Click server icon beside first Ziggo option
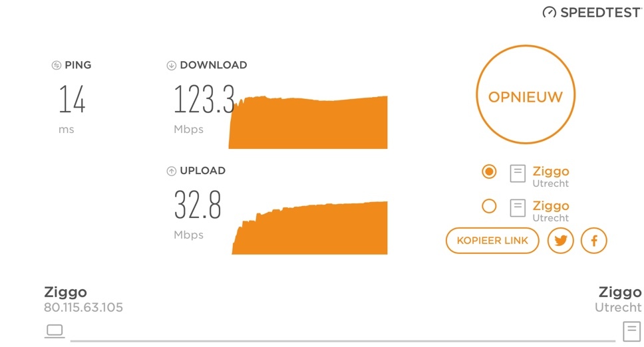The image size is (644, 347). tap(518, 173)
